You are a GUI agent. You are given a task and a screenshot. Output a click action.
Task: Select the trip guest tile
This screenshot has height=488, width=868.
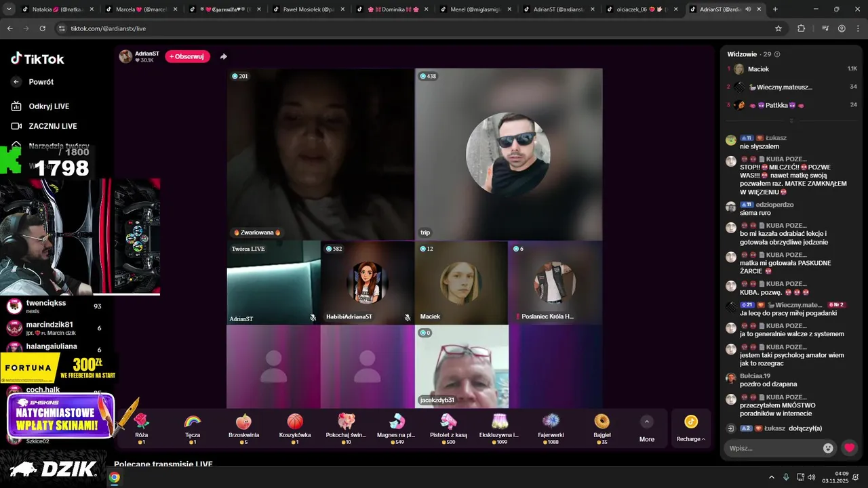(x=509, y=154)
